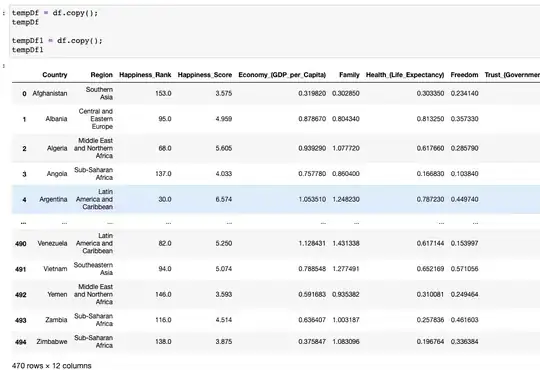Select the Albania country cell

click(x=56, y=119)
